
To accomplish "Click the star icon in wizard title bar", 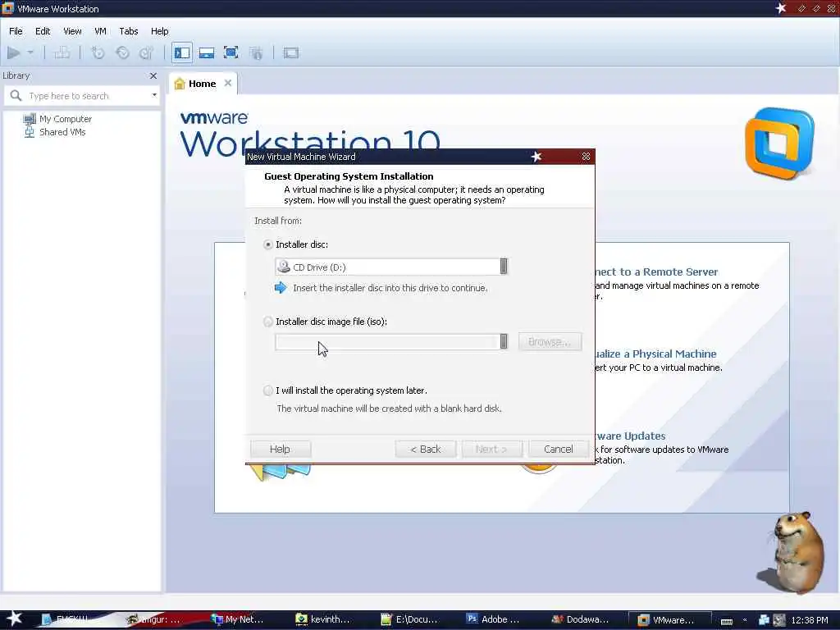I will pos(536,157).
